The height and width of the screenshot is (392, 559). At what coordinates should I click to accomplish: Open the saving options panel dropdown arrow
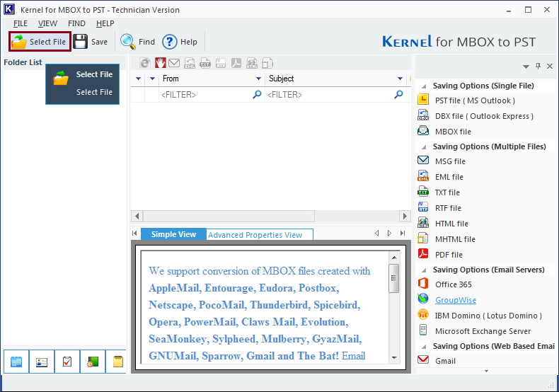point(526,67)
